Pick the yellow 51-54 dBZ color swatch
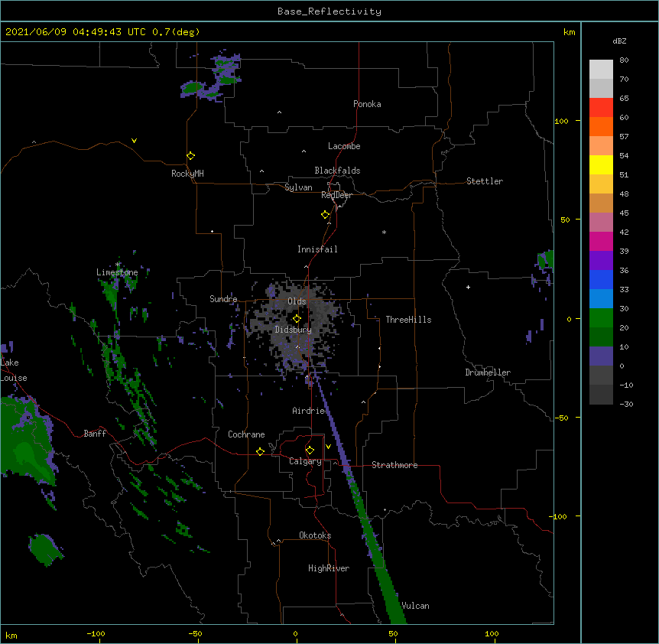This screenshot has width=659, height=644. 601,164
